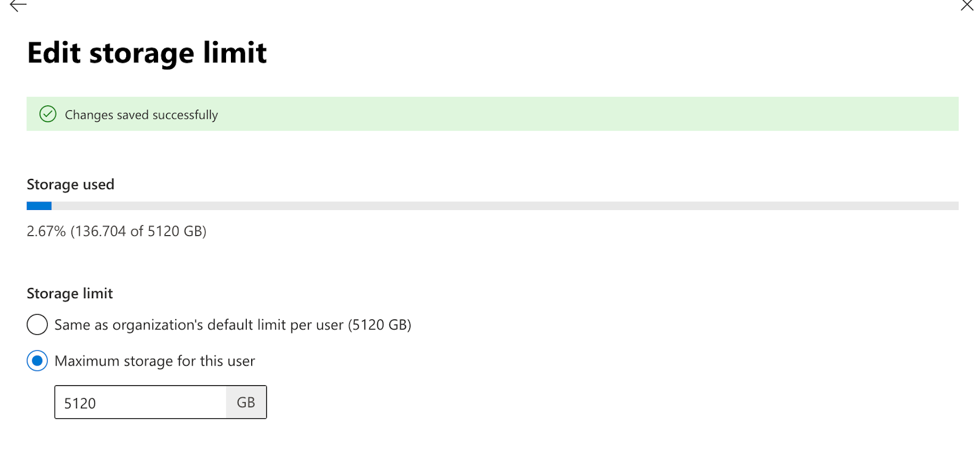Select the organization's default limit radio button
Screen dimensions: 980x450
click(37, 324)
